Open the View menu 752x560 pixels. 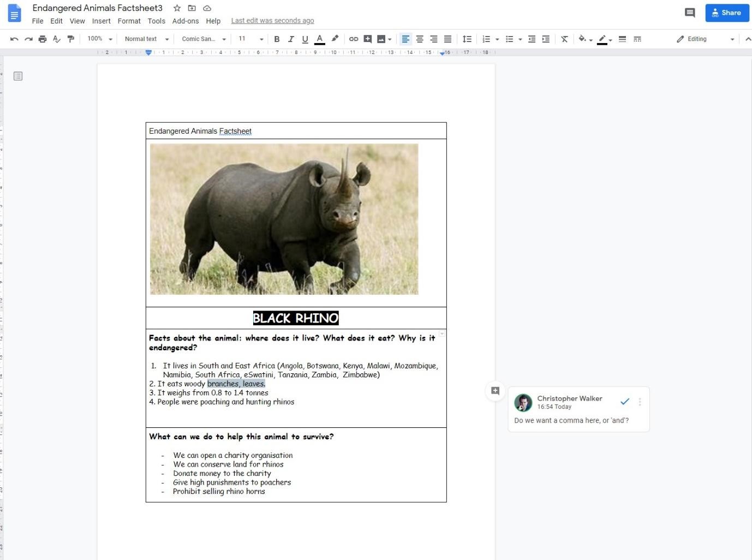click(x=77, y=21)
